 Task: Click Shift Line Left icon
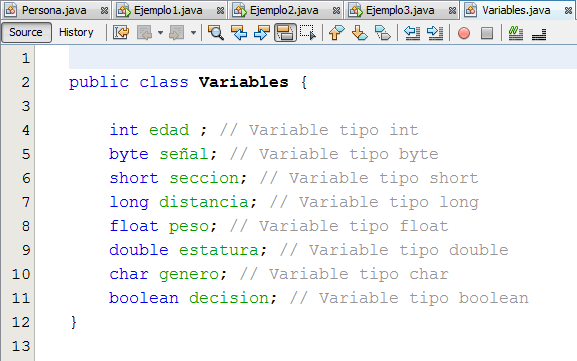(412, 33)
